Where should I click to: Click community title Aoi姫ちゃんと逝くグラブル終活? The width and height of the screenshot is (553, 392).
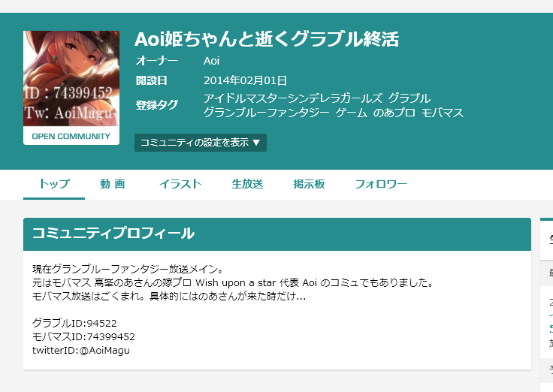[x=267, y=39]
